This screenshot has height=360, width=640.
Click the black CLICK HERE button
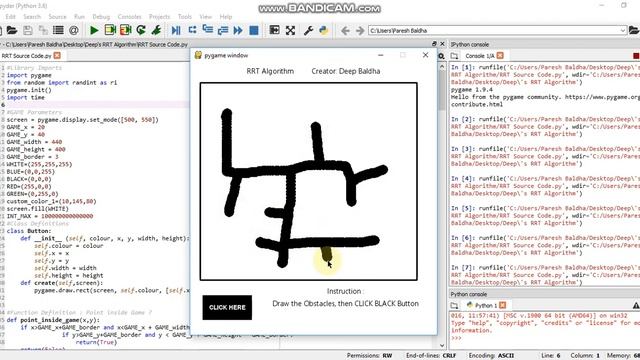(x=227, y=307)
